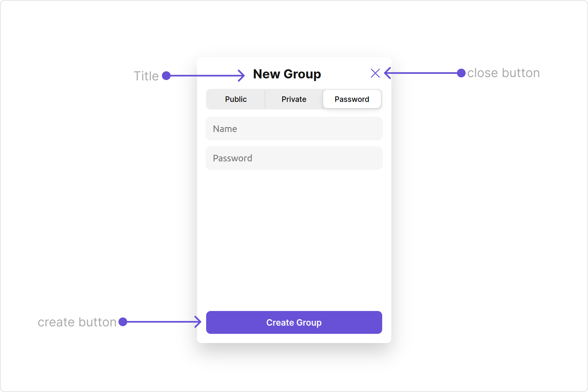Image resolution: width=588 pixels, height=392 pixels.
Task: Click into the Password input field
Action: point(294,158)
